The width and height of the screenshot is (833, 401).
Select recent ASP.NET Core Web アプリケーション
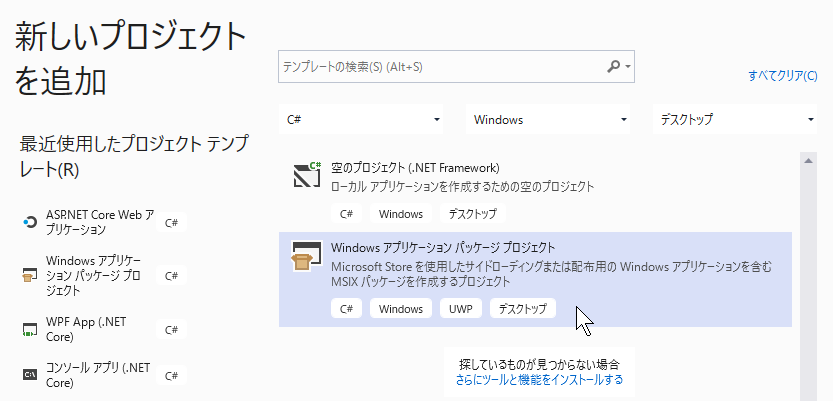click(x=100, y=223)
